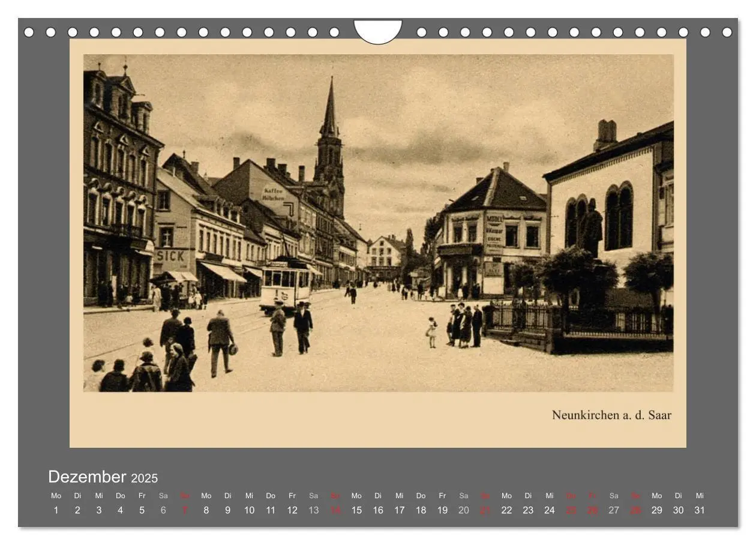Select Saturday date 13 in gray

pyautogui.click(x=314, y=510)
